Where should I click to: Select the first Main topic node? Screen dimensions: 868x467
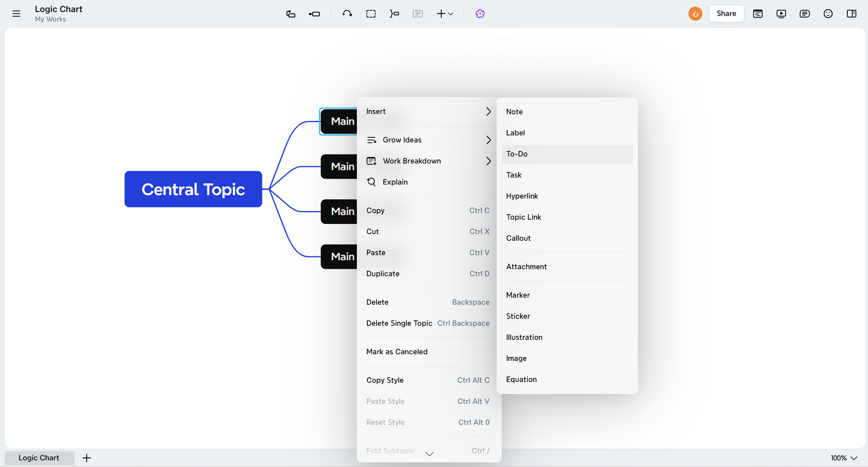coord(339,121)
